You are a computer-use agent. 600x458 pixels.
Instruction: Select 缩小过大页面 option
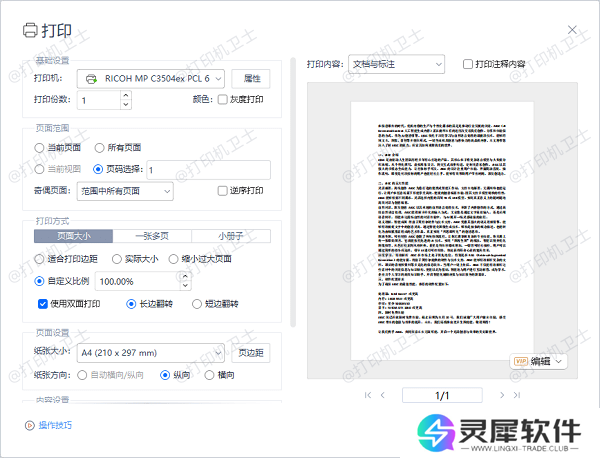tap(173, 259)
